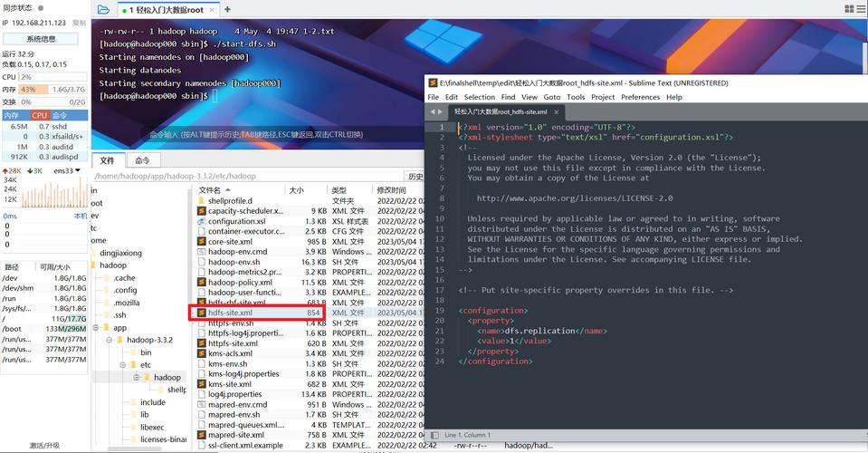The height and width of the screenshot is (453, 868).
Task: Open the grid layout icon at top right
Action: (849, 9)
